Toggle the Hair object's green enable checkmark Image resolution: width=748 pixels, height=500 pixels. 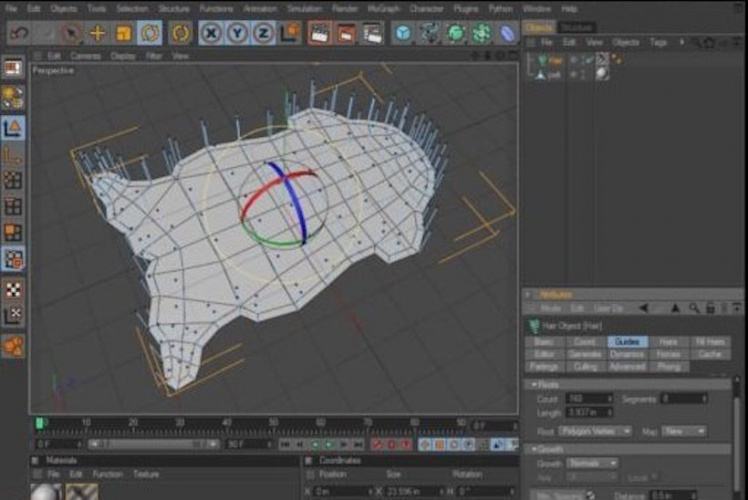(590, 60)
